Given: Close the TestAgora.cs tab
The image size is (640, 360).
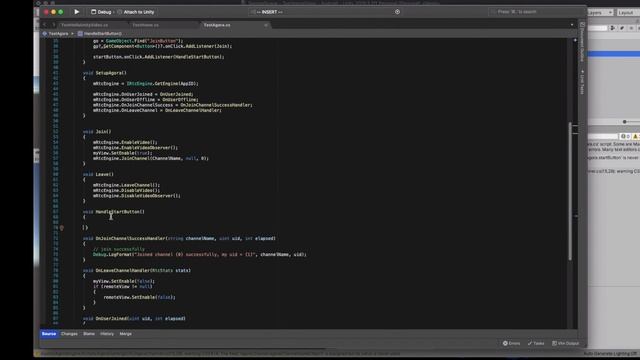Looking at the screenshot, I should tap(266, 25).
